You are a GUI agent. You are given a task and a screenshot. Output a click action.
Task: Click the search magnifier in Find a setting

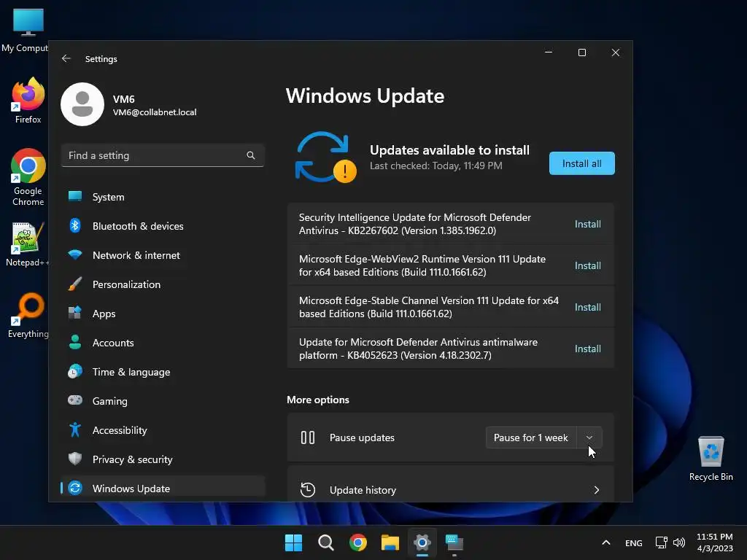tap(251, 155)
